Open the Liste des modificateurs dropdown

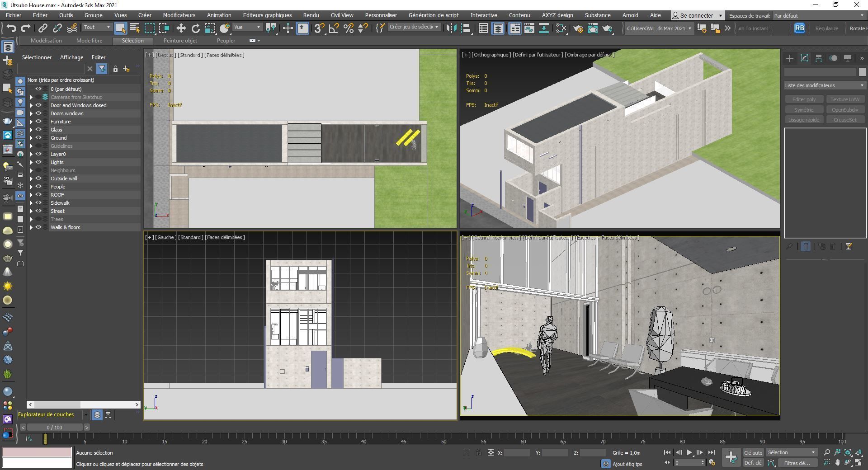(825, 85)
